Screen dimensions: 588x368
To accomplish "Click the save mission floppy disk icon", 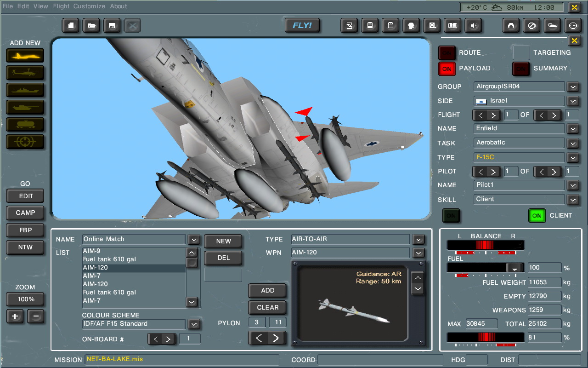I will 112,26.
